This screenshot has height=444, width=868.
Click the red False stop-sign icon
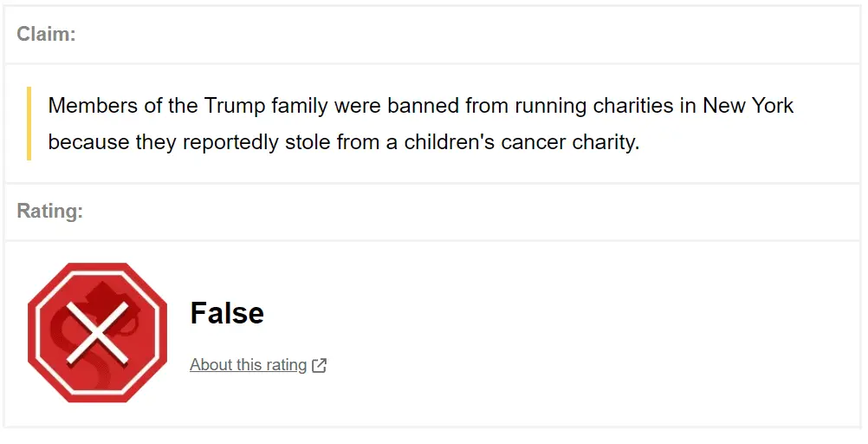pos(96,332)
